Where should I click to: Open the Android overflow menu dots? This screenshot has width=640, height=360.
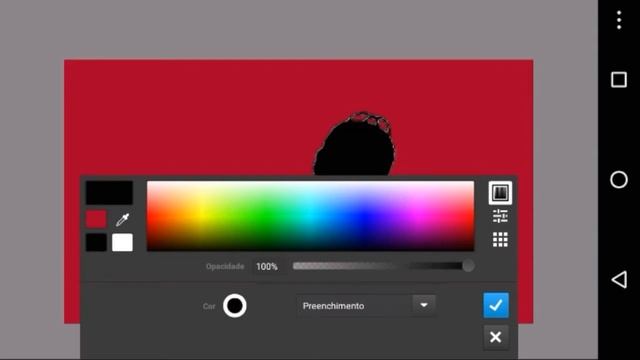point(619,20)
